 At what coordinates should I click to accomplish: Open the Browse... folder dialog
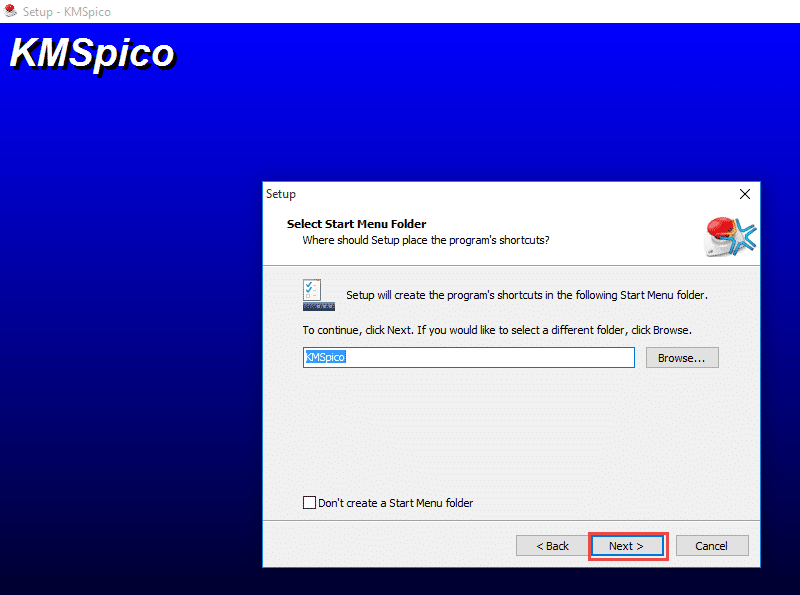682,358
